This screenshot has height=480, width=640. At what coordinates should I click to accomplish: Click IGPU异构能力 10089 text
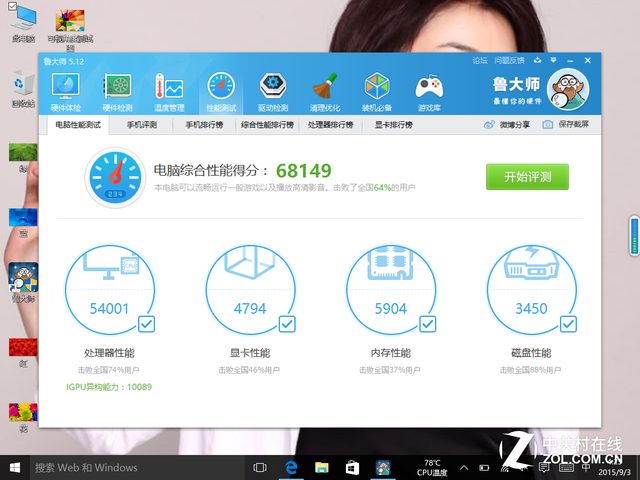109,387
